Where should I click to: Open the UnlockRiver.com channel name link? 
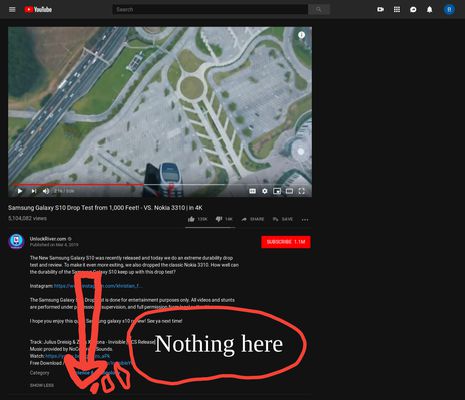point(48,239)
